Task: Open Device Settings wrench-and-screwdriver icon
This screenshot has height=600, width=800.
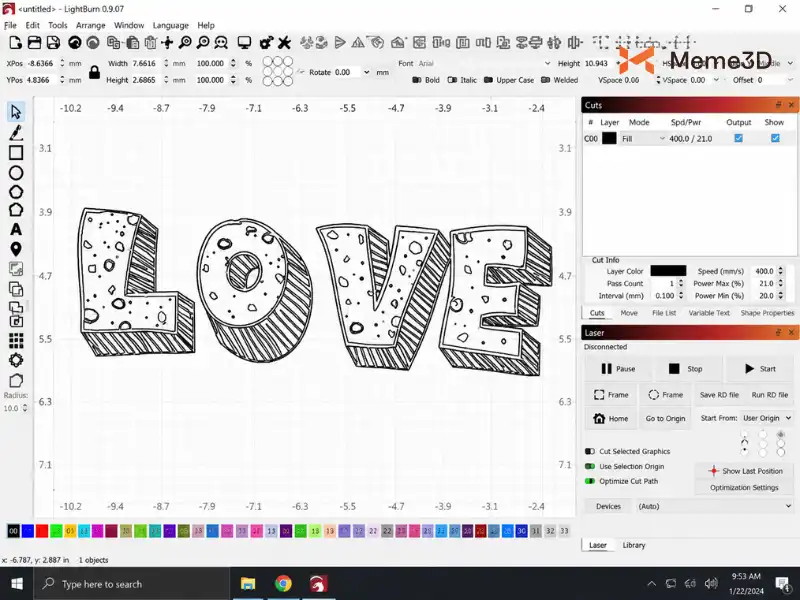Action: [284, 43]
